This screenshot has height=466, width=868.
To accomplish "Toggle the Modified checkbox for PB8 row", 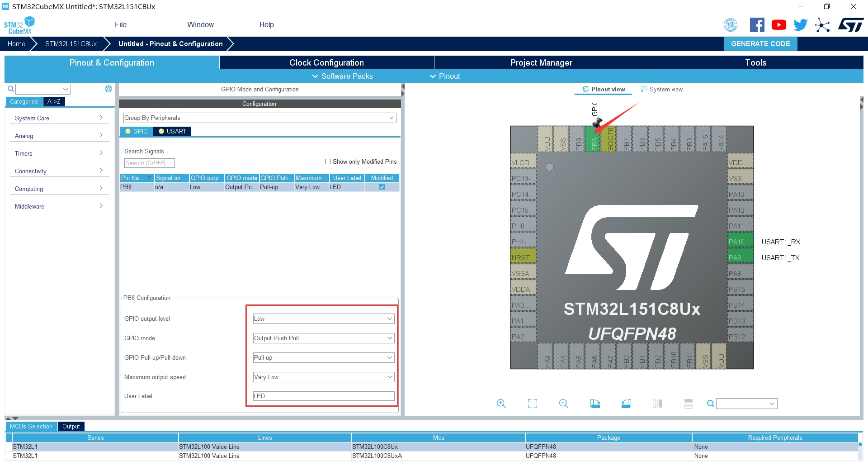I will pos(382,187).
